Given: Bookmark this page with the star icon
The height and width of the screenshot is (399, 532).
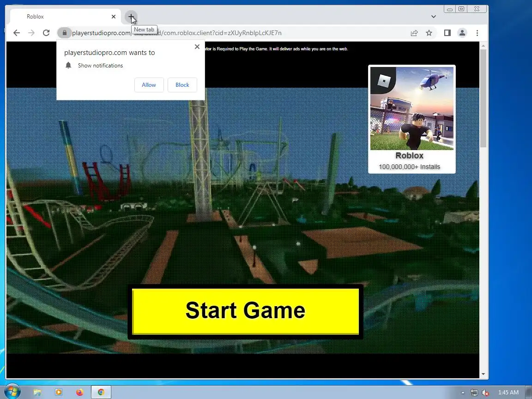Looking at the screenshot, I should click(429, 33).
